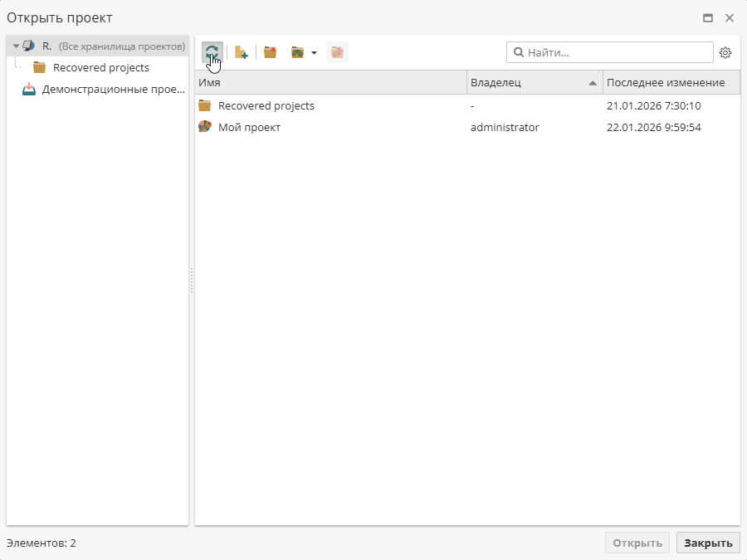Screen dimensions: 747x560
Task: Refresh the project list
Action: (x=212, y=51)
